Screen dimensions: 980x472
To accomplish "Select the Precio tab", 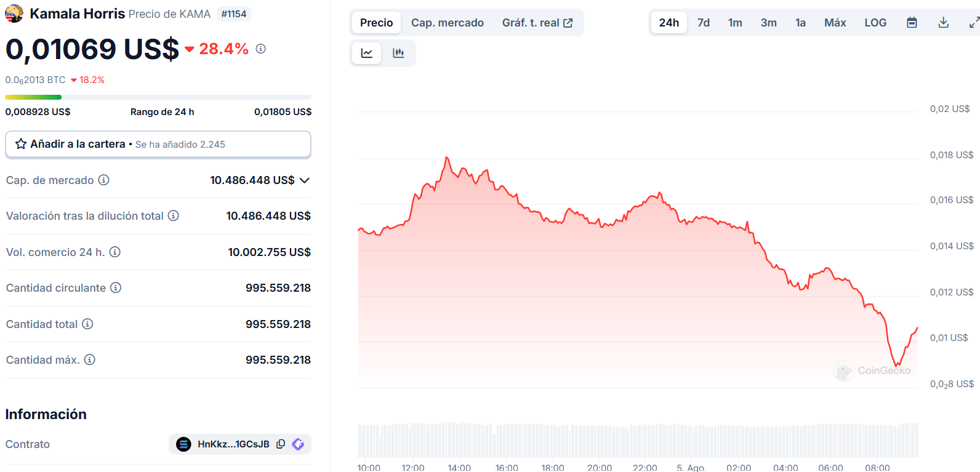I will click(x=376, y=23).
